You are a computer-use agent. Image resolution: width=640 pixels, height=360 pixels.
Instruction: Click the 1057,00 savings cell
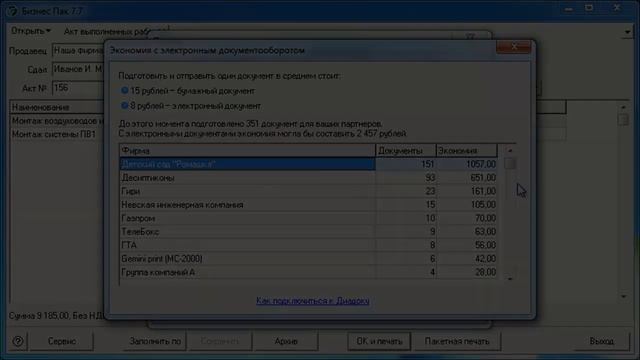[x=467, y=164]
